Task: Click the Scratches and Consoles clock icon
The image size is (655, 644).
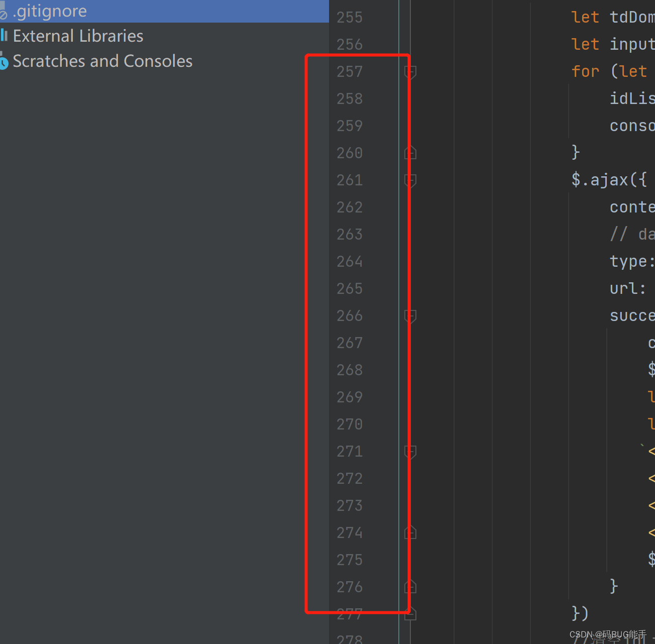Action: point(4,61)
